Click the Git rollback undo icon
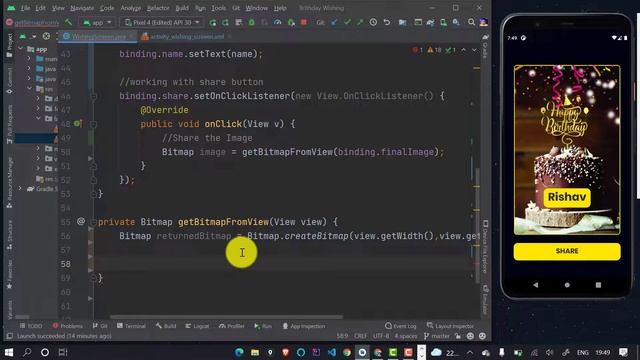640x360 pixels. click(x=387, y=22)
